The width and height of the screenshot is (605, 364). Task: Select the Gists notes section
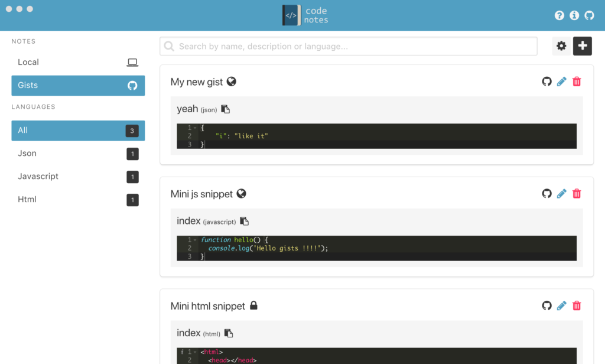(78, 85)
